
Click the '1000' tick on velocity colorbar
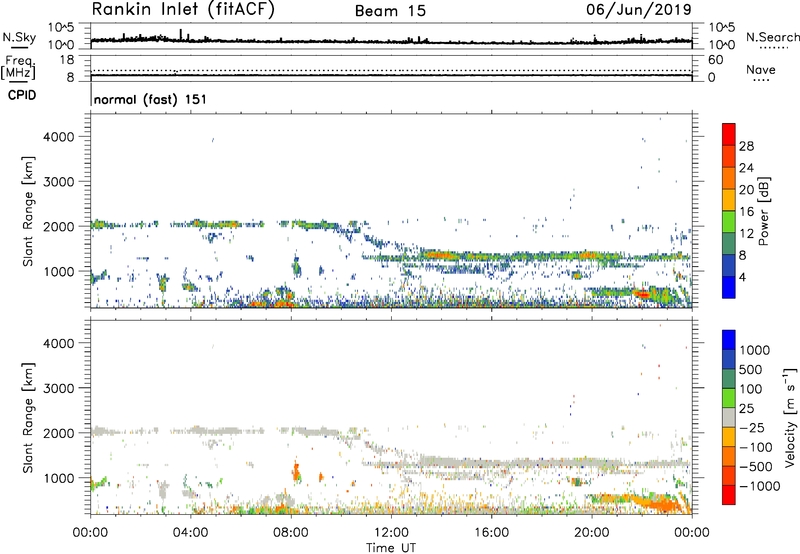754,350
